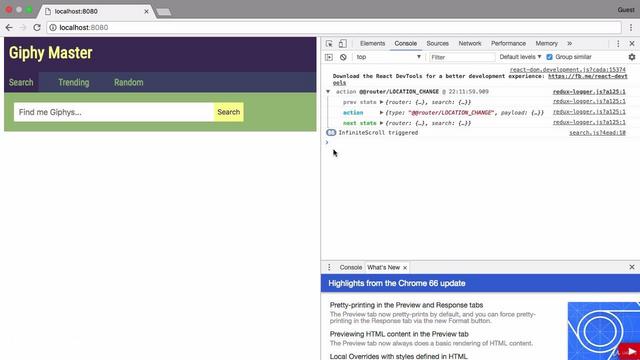This screenshot has height=360, width=640.
Task: Open console settings gear
Action: point(632,57)
